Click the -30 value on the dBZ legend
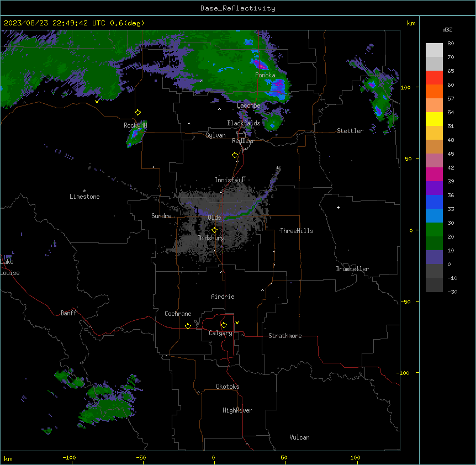This screenshot has height=465, width=476. 452,292
